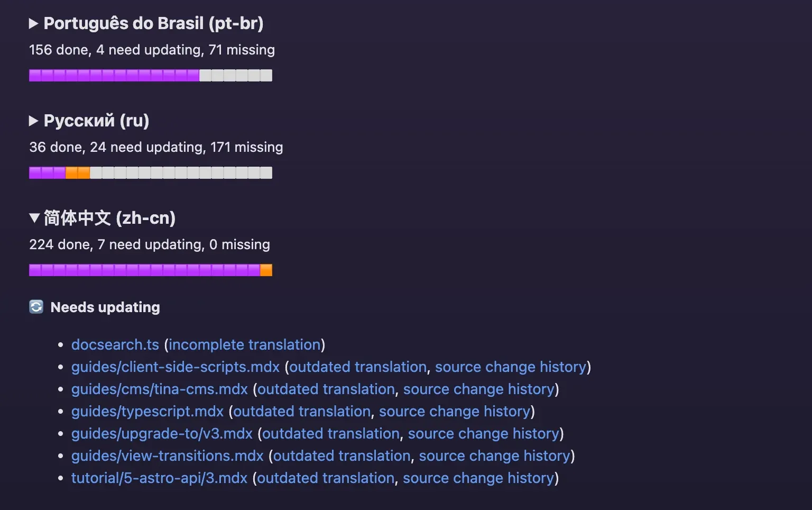Image resolution: width=812 pixels, height=510 pixels.
Task: Open the incomplete translation link for docsearch.ts
Action: point(244,344)
